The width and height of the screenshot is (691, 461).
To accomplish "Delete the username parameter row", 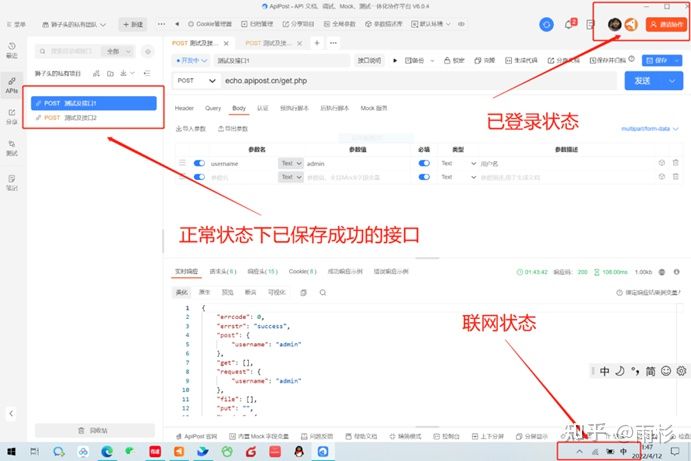I will click(675, 163).
